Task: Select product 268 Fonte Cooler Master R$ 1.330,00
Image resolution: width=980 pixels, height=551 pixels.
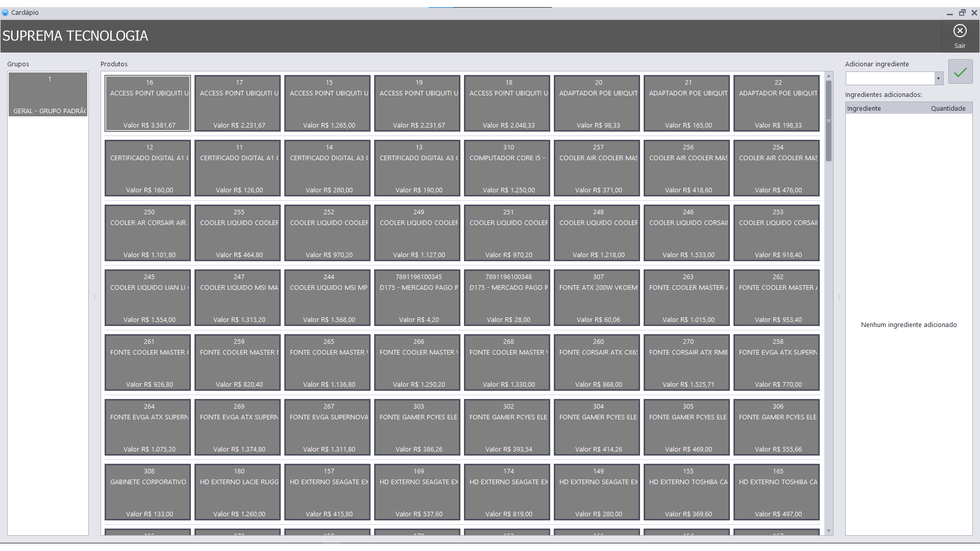Action: pos(507,363)
